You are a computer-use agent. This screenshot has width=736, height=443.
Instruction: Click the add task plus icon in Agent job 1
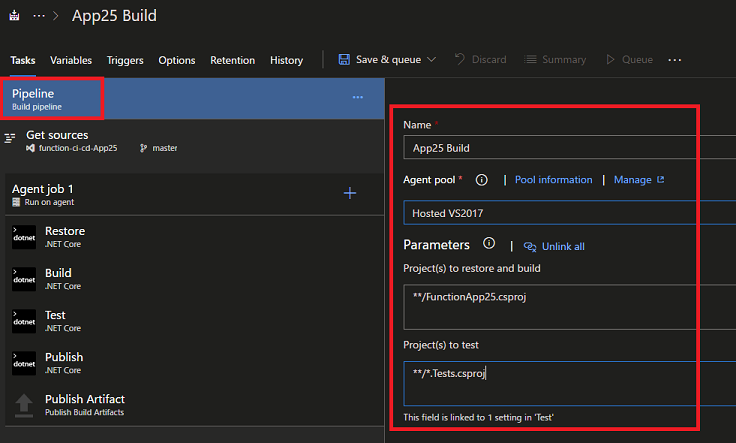click(x=350, y=193)
